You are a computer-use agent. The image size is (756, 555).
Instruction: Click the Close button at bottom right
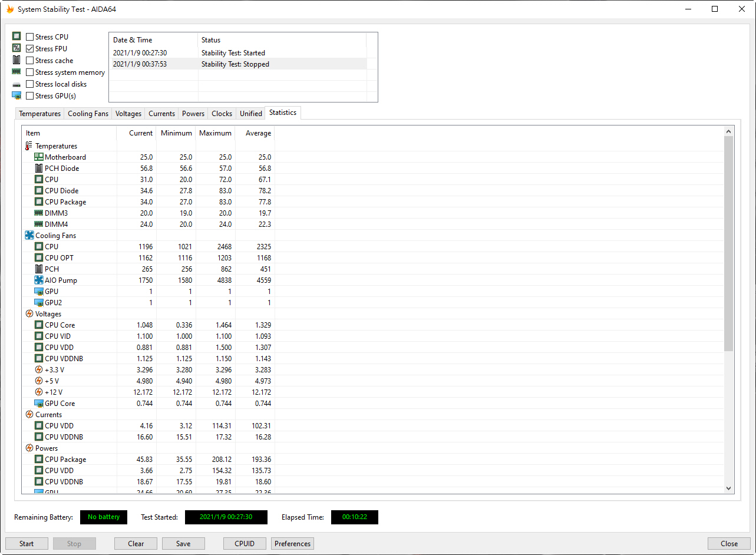pos(729,544)
